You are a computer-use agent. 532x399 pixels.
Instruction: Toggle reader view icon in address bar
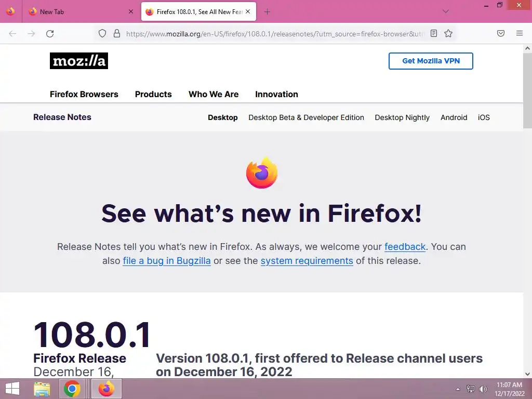click(434, 33)
